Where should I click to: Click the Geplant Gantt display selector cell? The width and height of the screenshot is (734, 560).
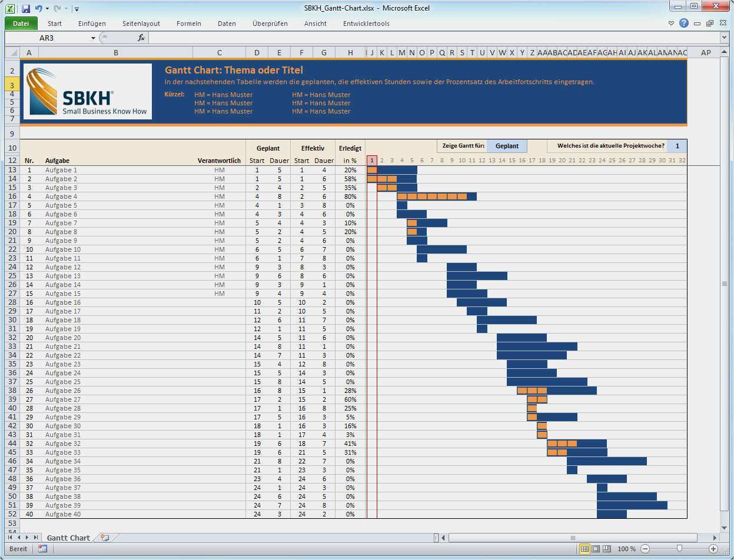[x=507, y=146]
